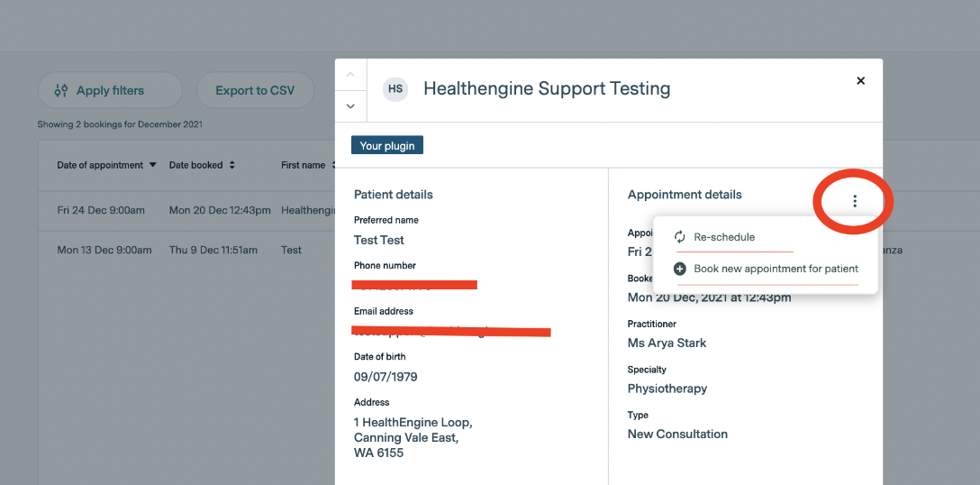Click the New Consultation type value
Viewport: 980px width, 485px height.
(x=677, y=434)
